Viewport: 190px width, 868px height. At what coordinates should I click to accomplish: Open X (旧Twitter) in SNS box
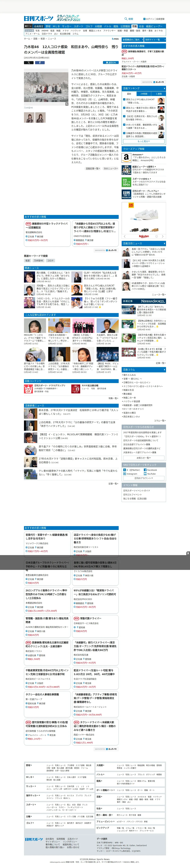click(131, 470)
